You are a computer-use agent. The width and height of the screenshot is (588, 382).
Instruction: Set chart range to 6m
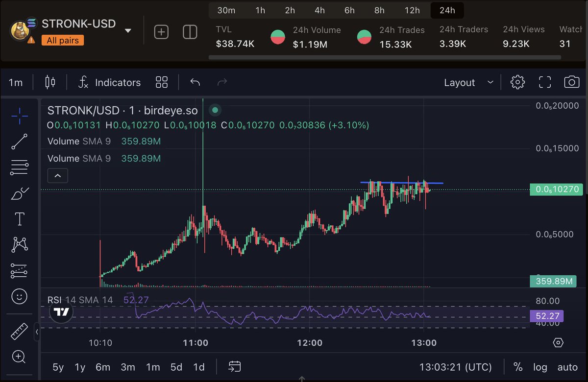103,367
